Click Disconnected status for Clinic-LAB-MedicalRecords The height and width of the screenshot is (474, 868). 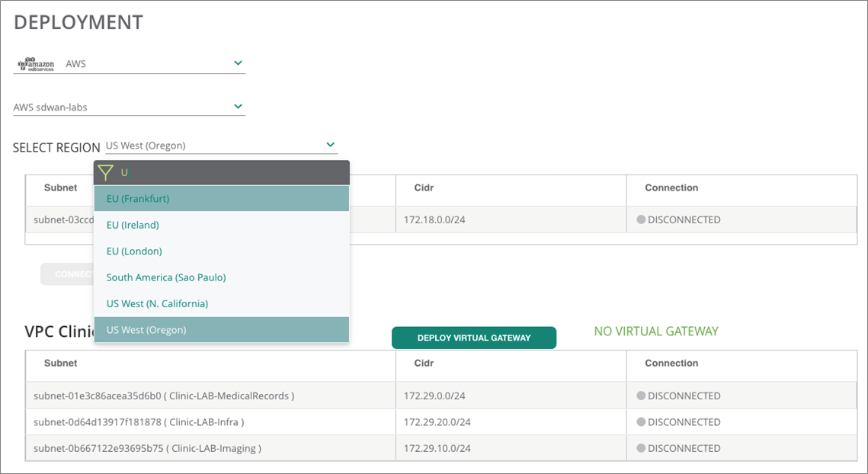[679, 396]
